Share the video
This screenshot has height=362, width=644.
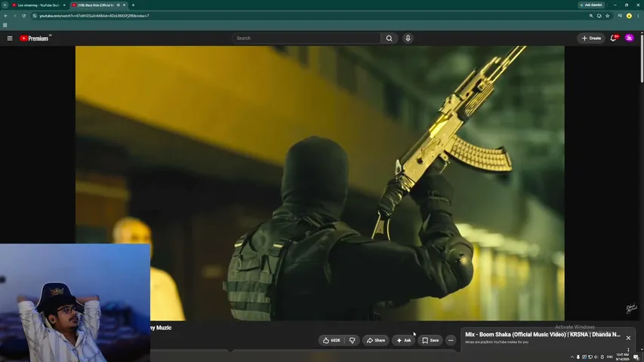[376, 340]
